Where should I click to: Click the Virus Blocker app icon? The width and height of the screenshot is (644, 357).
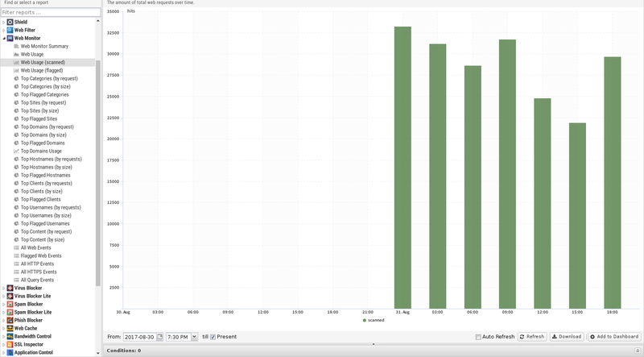pos(10,288)
